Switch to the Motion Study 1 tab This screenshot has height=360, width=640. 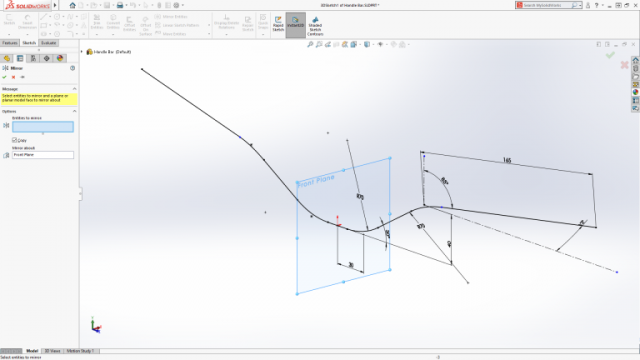click(x=80, y=351)
